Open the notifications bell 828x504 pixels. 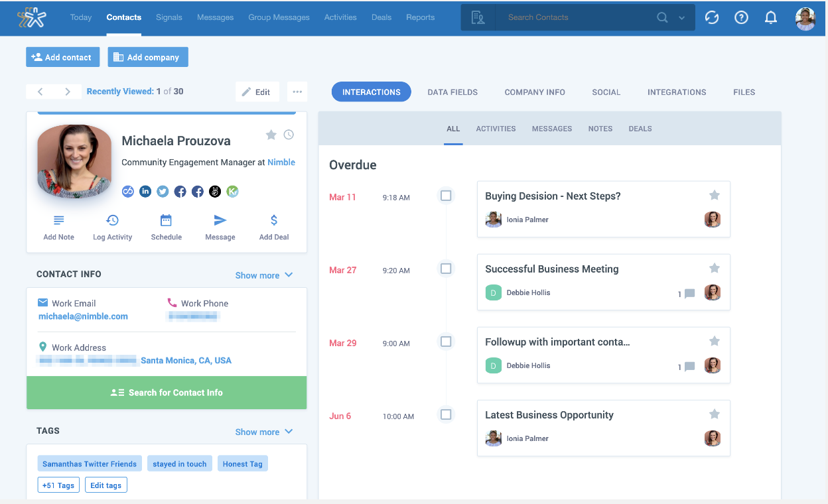click(770, 18)
